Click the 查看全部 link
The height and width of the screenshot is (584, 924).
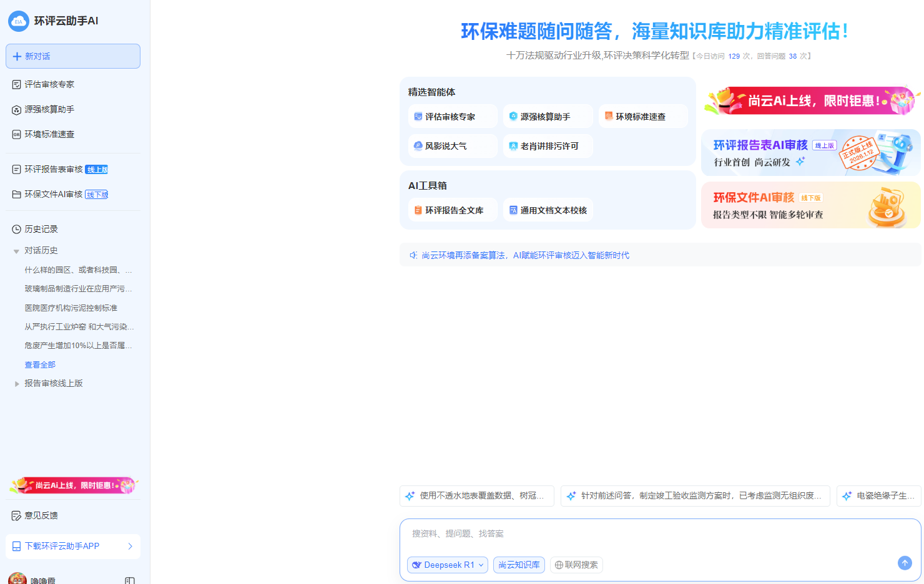pos(40,364)
